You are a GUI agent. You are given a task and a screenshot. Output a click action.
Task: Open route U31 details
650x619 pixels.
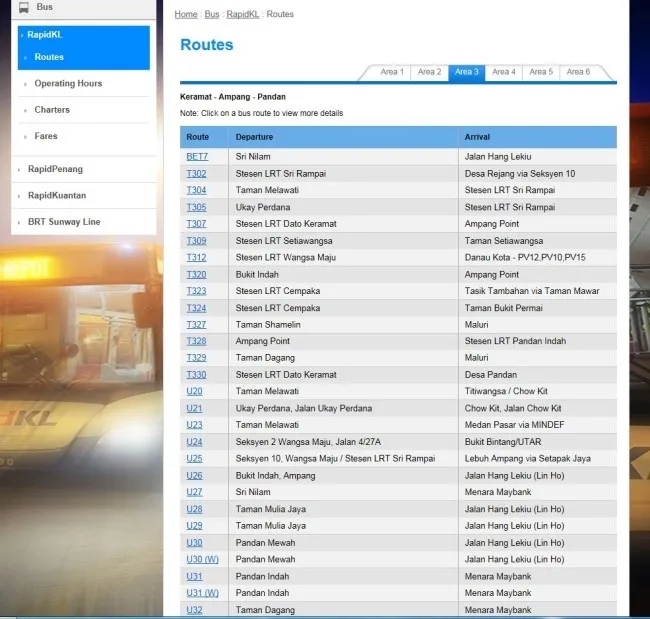point(194,576)
